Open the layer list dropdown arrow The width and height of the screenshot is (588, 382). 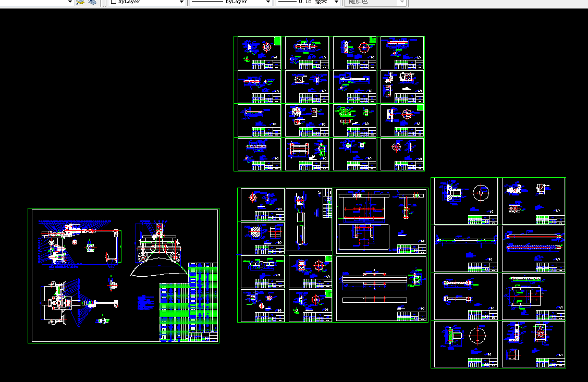coord(70,2)
